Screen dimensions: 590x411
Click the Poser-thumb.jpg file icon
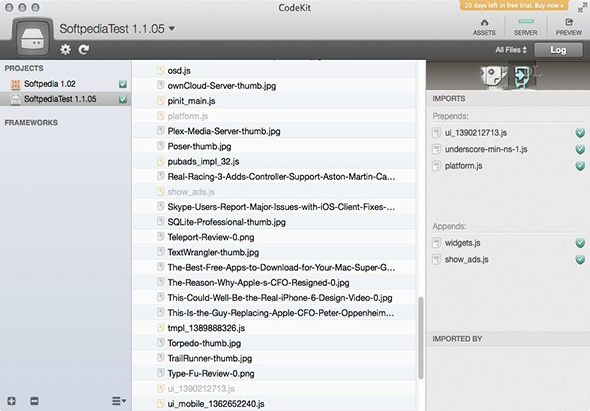coord(161,146)
